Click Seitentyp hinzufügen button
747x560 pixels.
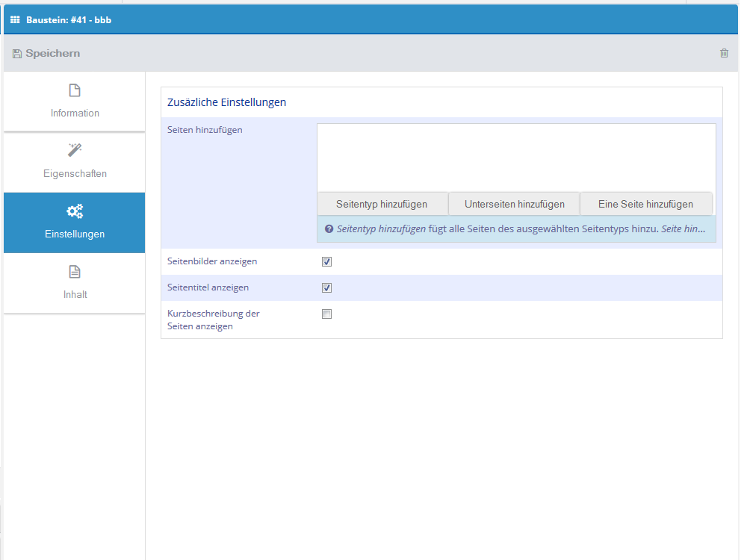pos(382,204)
